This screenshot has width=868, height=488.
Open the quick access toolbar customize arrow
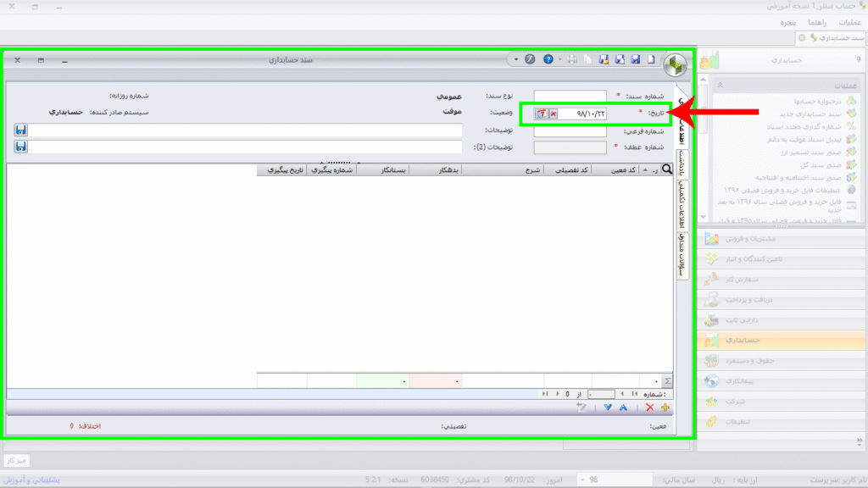point(516,59)
